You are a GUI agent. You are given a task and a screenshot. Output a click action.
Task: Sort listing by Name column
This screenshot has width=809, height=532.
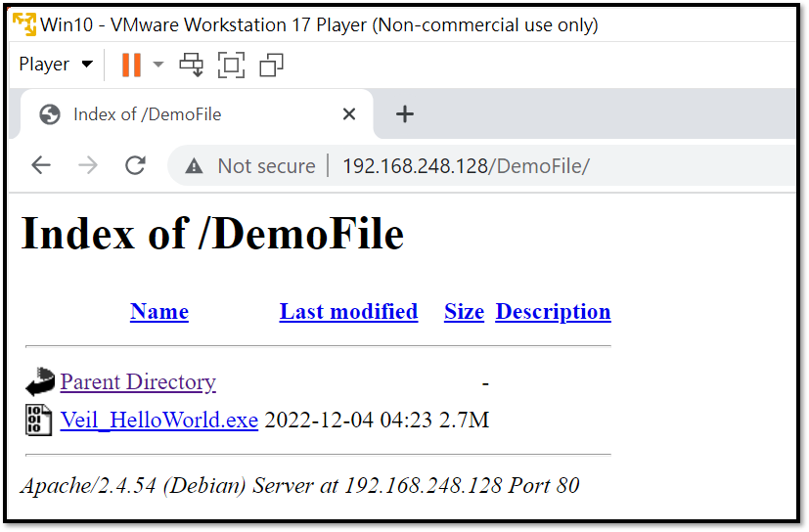pyautogui.click(x=159, y=311)
